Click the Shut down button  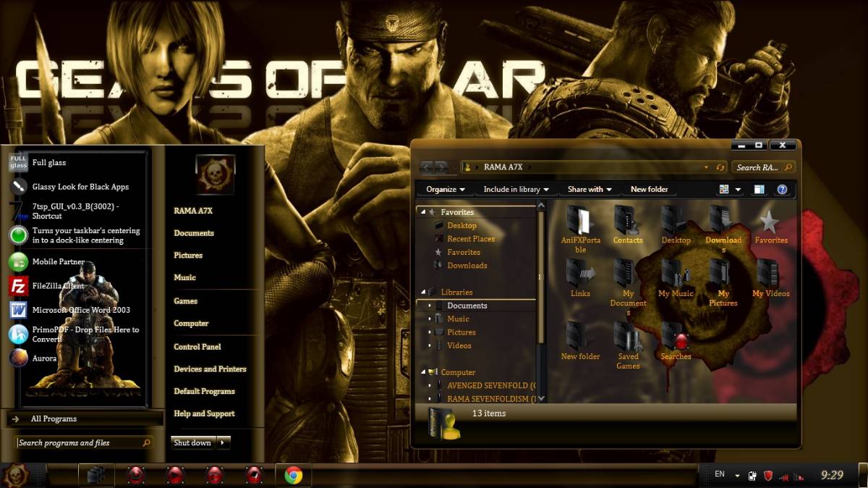(x=193, y=442)
